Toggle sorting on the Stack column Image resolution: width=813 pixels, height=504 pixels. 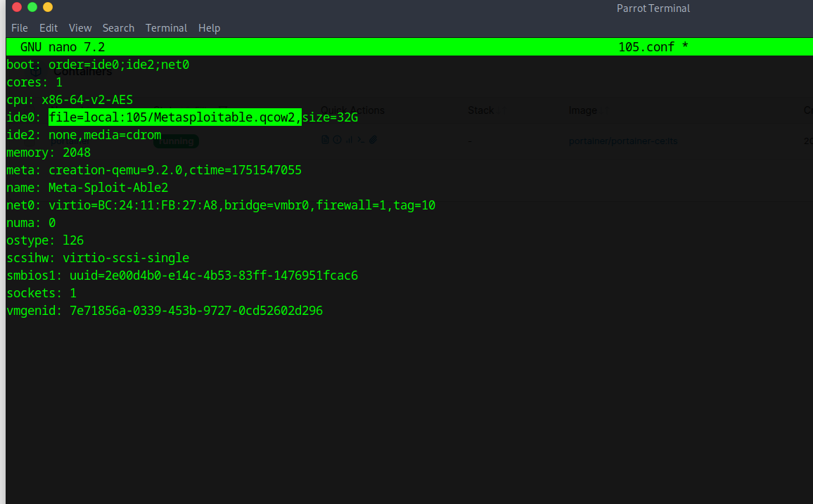481,110
